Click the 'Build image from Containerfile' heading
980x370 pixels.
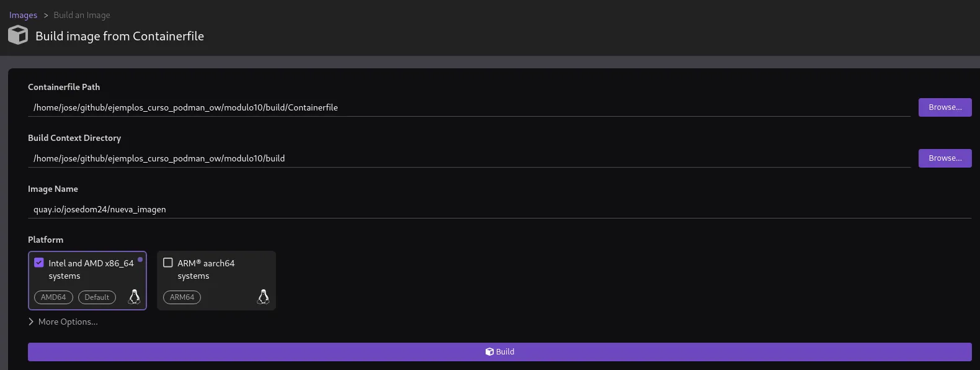point(120,36)
